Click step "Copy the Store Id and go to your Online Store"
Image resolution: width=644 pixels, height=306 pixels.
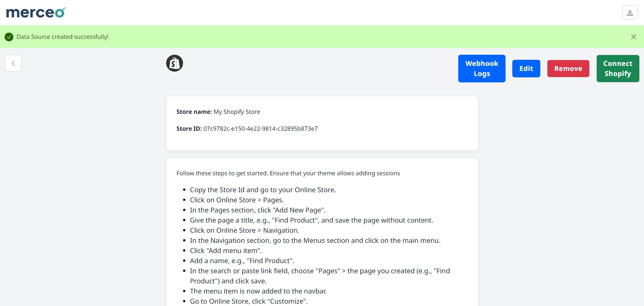(263, 190)
